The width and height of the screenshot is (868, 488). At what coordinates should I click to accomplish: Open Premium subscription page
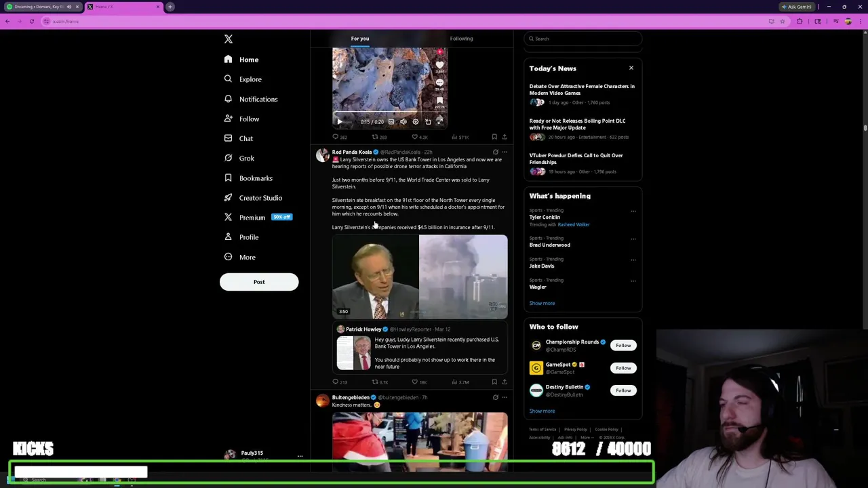258,218
